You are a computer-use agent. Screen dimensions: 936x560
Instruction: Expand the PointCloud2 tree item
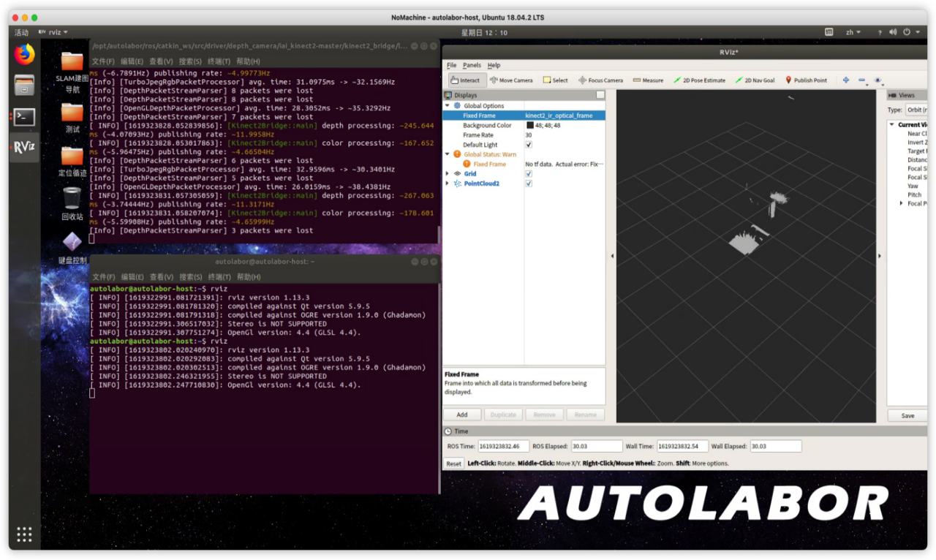pyautogui.click(x=448, y=183)
